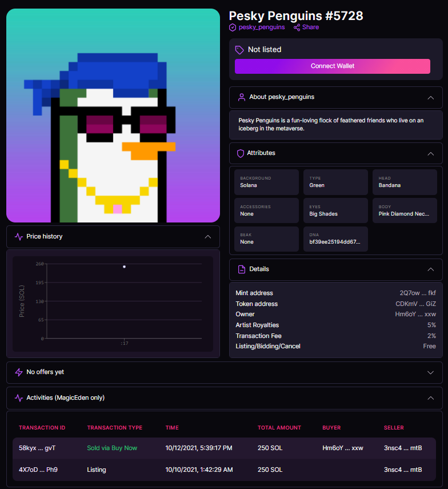448x489 pixels.
Task: Click the Transaction Fee 2% value
Action: coord(431,336)
